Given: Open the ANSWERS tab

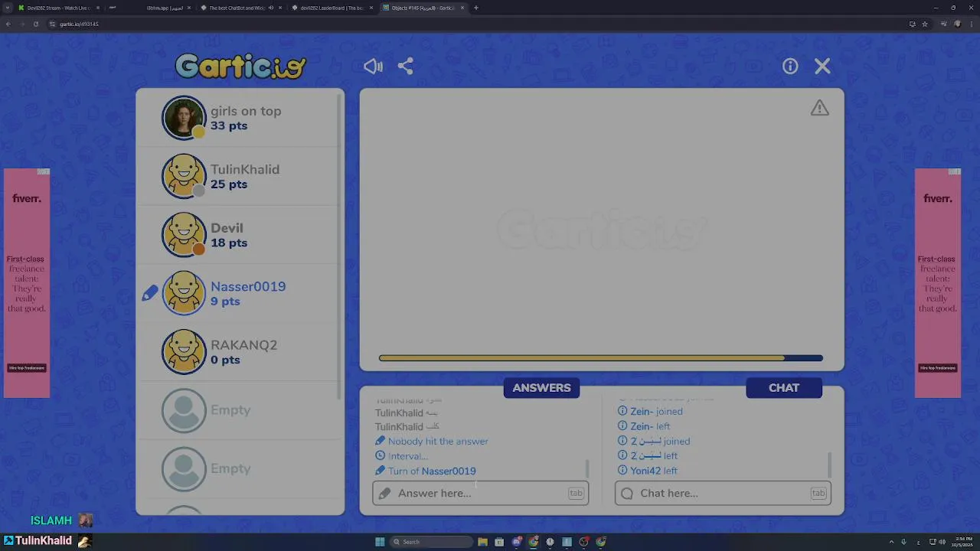Looking at the screenshot, I should click(541, 388).
